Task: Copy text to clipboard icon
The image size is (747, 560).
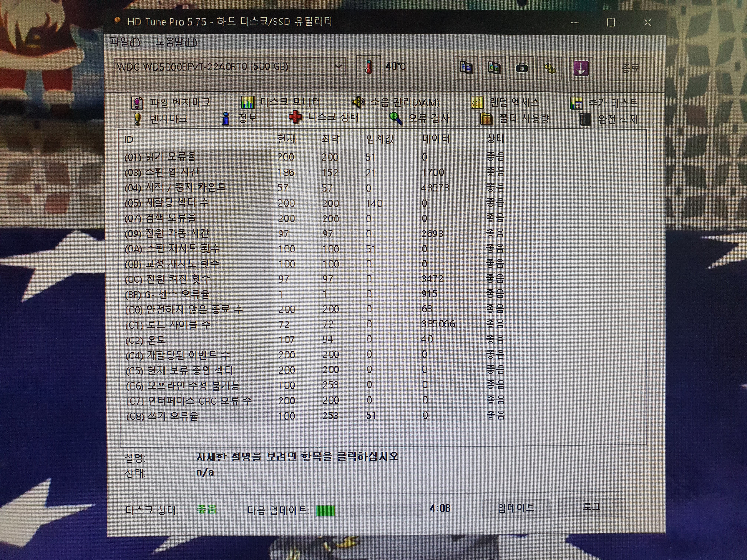Action: point(466,68)
